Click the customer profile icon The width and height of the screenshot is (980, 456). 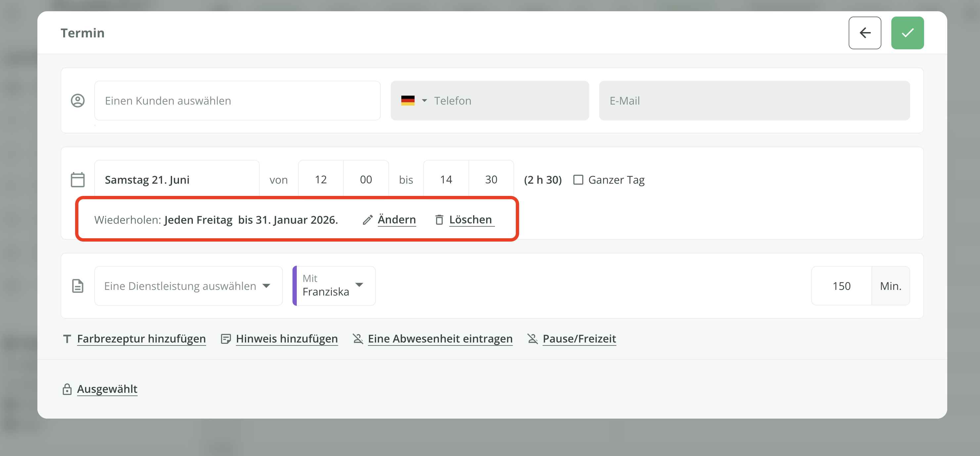click(78, 101)
